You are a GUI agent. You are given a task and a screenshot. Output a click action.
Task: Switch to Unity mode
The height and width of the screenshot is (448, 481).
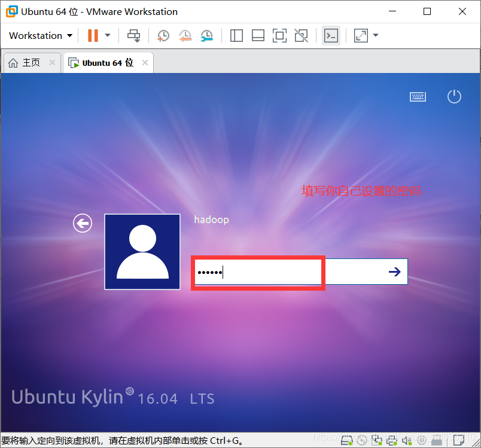[302, 35]
